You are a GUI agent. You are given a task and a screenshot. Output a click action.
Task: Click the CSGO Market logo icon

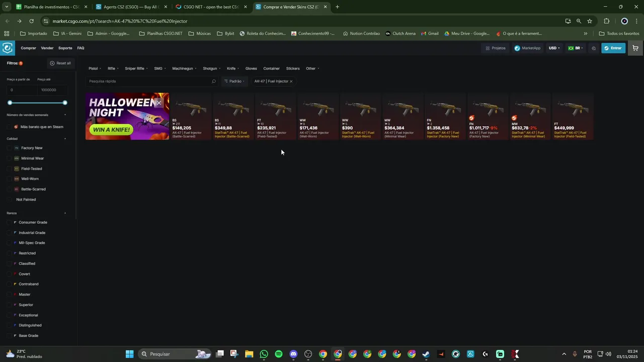pyautogui.click(x=7, y=48)
